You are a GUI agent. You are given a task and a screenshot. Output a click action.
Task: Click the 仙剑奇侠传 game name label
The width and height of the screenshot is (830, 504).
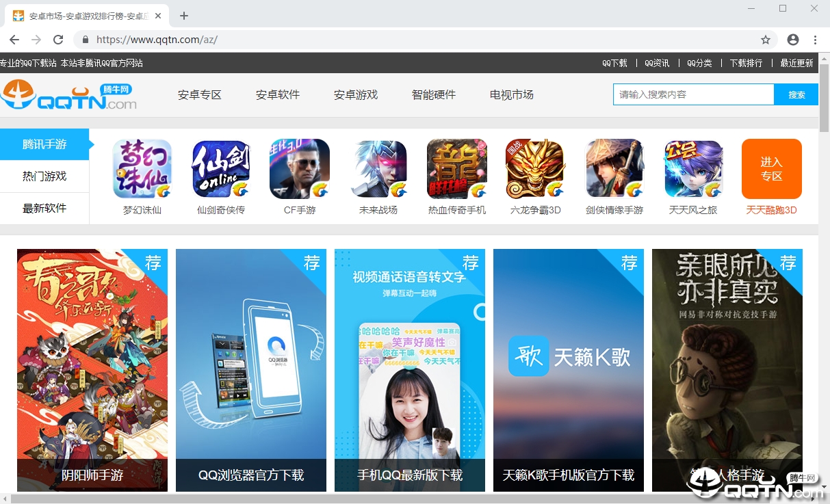pyautogui.click(x=221, y=210)
